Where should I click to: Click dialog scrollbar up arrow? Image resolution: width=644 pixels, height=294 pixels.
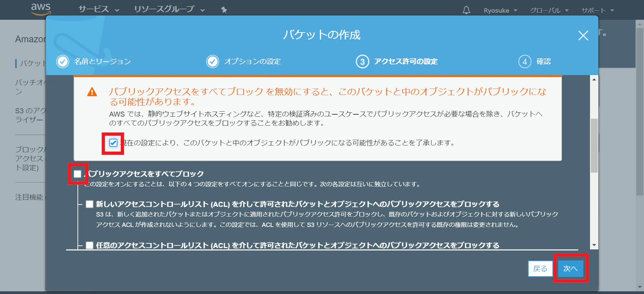coord(594,79)
